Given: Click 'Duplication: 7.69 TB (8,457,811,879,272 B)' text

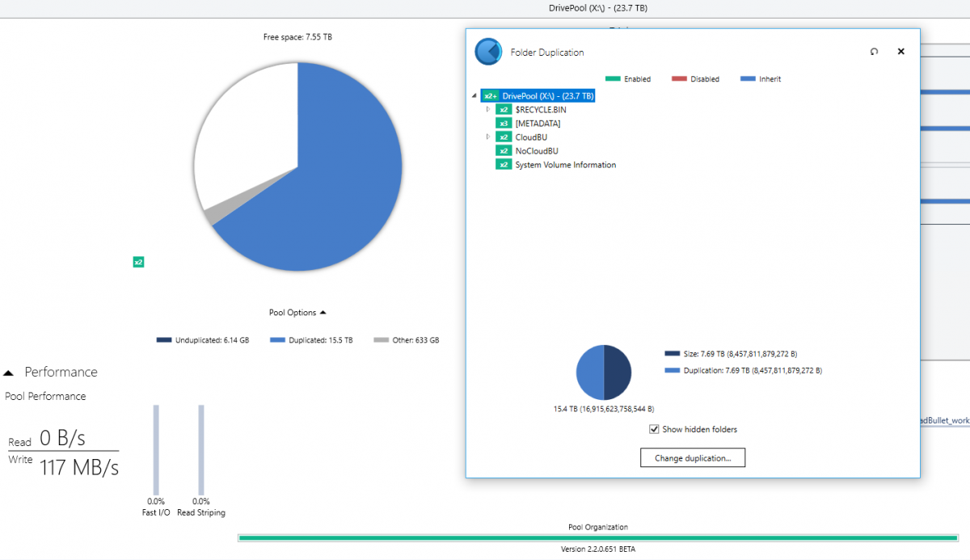Looking at the screenshot, I should point(753,370).
